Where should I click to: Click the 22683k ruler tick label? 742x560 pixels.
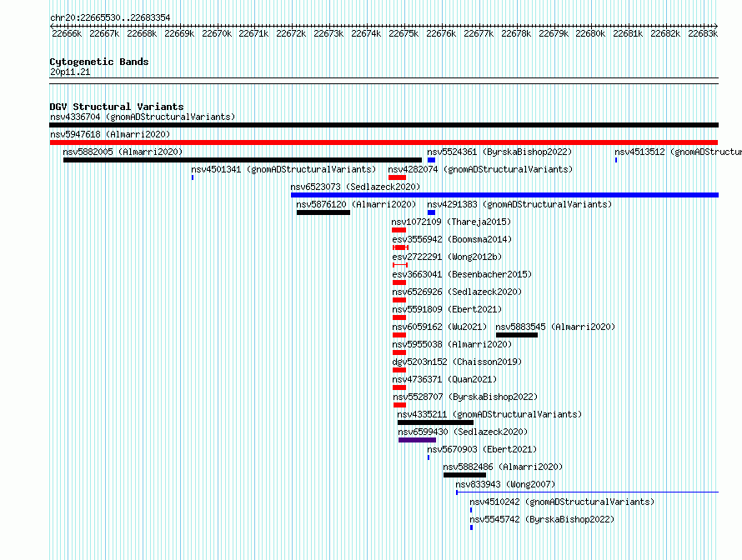click(703, 33)
